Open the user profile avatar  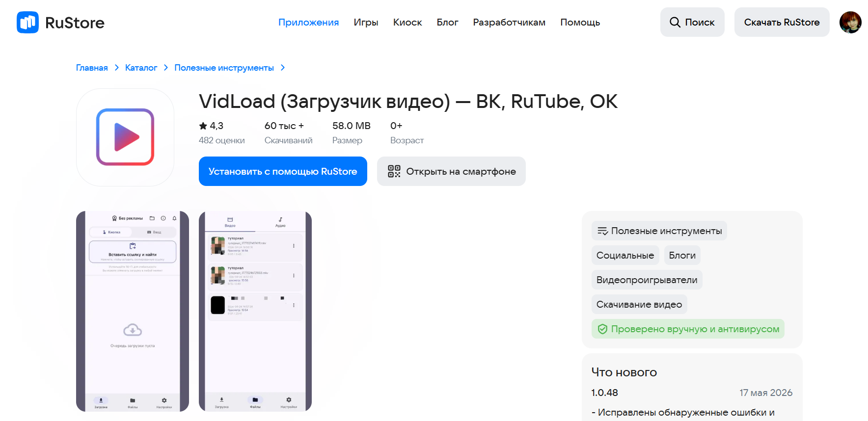point(850,22)
